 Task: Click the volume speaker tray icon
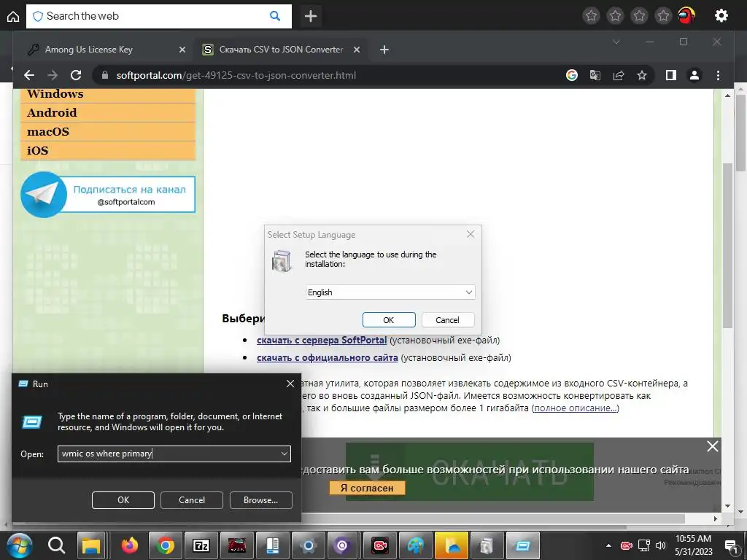tap(661, 545)
